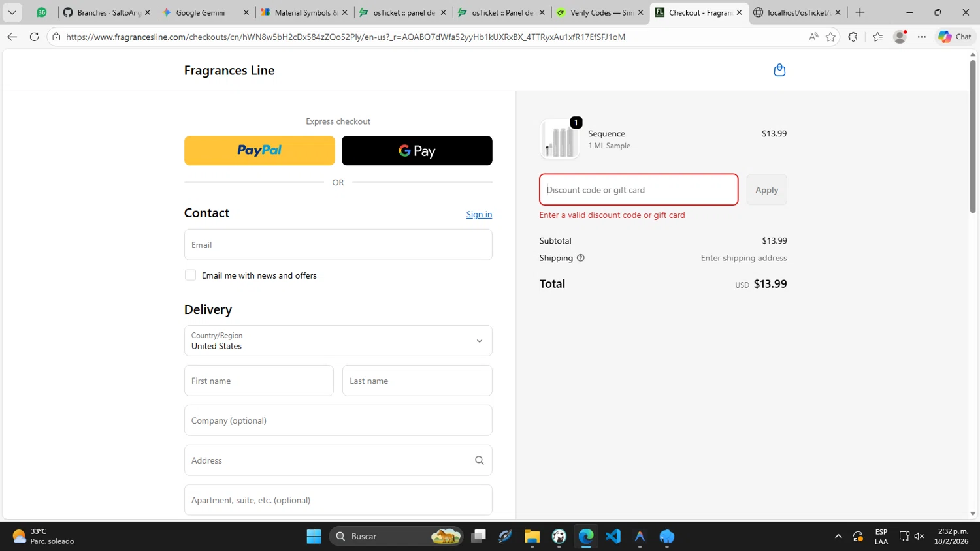Click the shipping info help icon
This screenshot has width=980, height=551.
click(x=581, y=258)
